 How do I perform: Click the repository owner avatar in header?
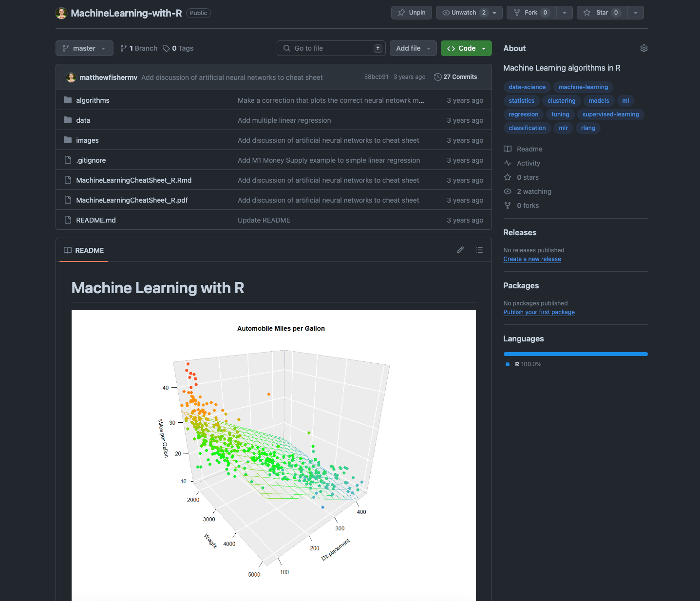61,13
